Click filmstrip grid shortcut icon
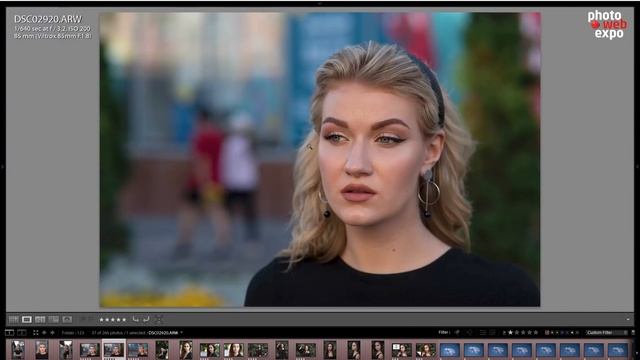 click(36, 333)
